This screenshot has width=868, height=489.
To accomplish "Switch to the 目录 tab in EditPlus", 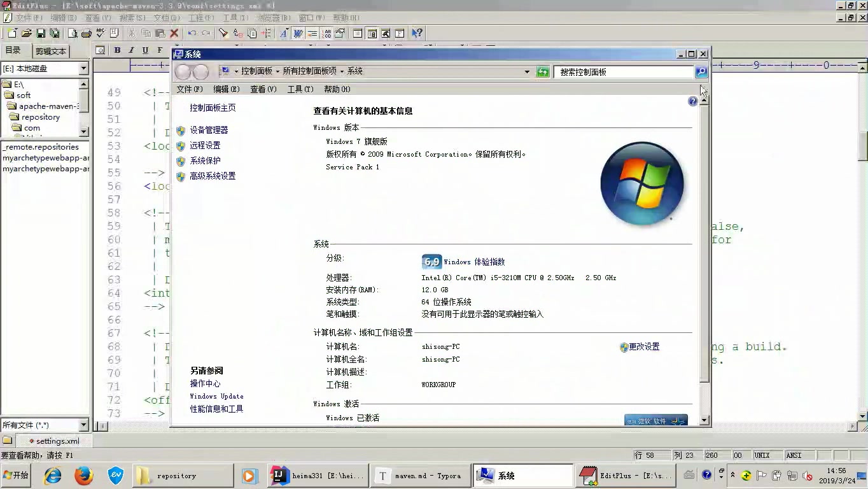I will click(13, 51).
